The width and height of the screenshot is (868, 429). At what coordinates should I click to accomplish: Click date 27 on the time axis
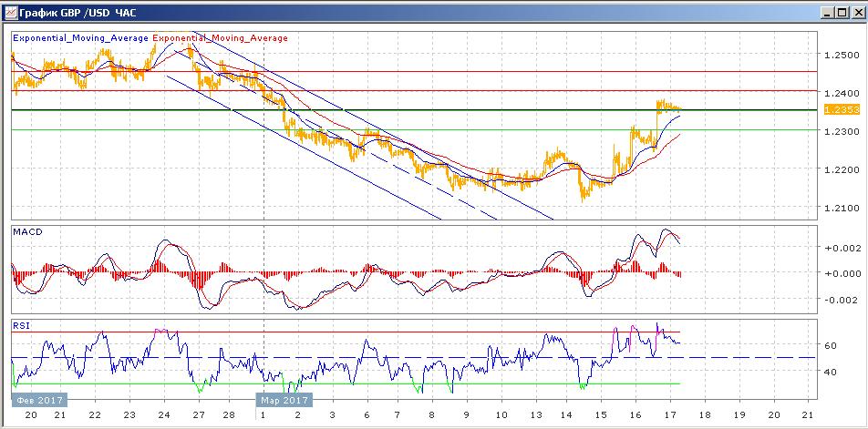coord(200,414)
